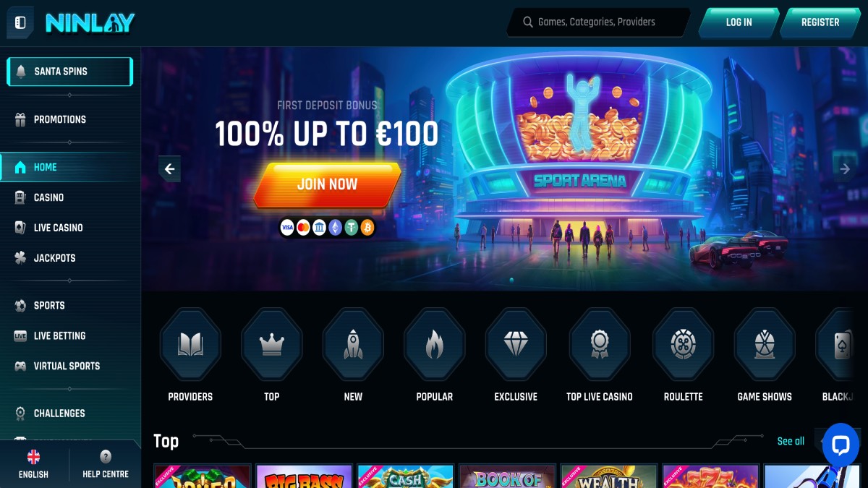Focus the Games, Categories, Providers search field
868x488 pixels.
tap(598, 22)
